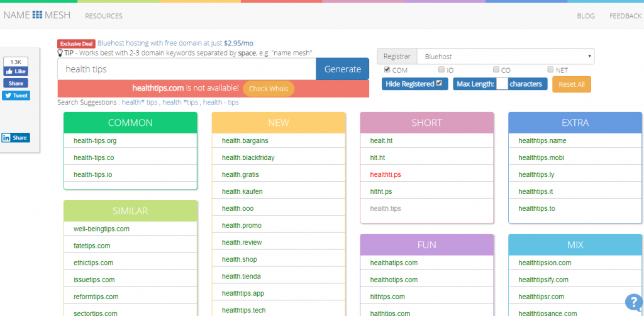
Task: Toggle the COM checkbox
Action: tap(387, 69)
